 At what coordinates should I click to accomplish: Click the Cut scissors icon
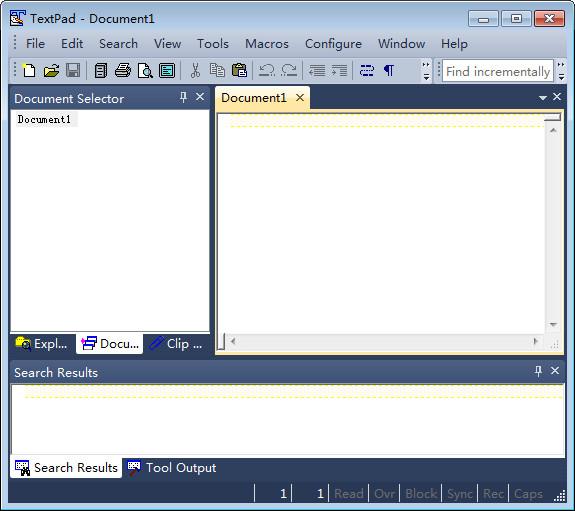[195, 70]
